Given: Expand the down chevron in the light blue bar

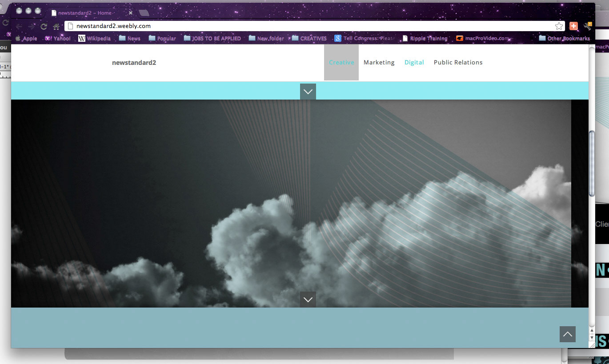Looking at the screenshot, I should [308, 92].
